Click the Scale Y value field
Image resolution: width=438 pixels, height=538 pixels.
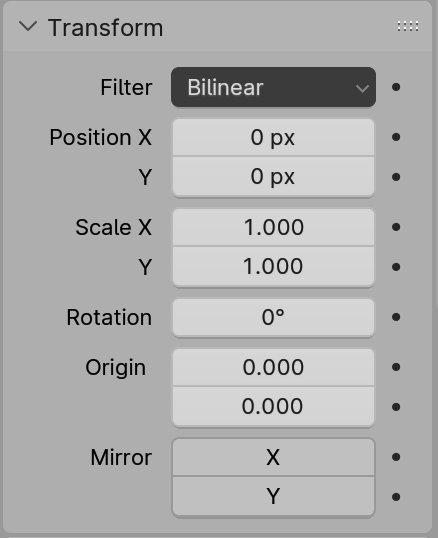pyautogui.click(x=273, y=267)
